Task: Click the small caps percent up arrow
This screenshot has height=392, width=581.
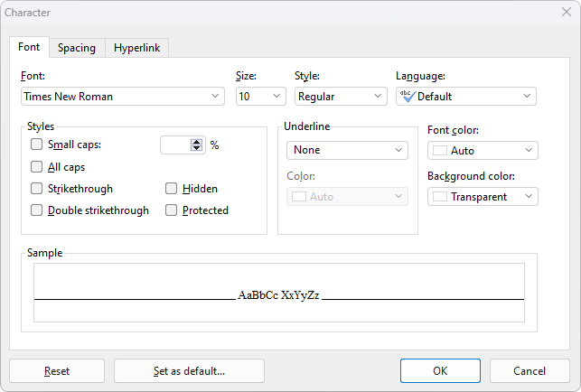Action: (196, 142)
